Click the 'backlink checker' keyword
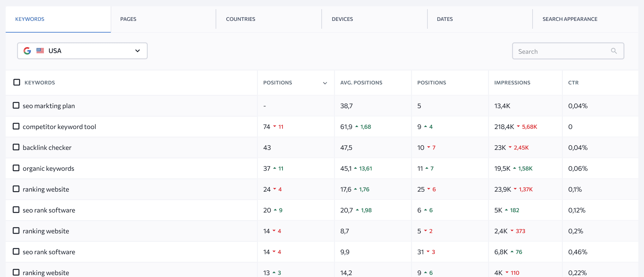This screenshot has width=644, height=277. [47, 148]
